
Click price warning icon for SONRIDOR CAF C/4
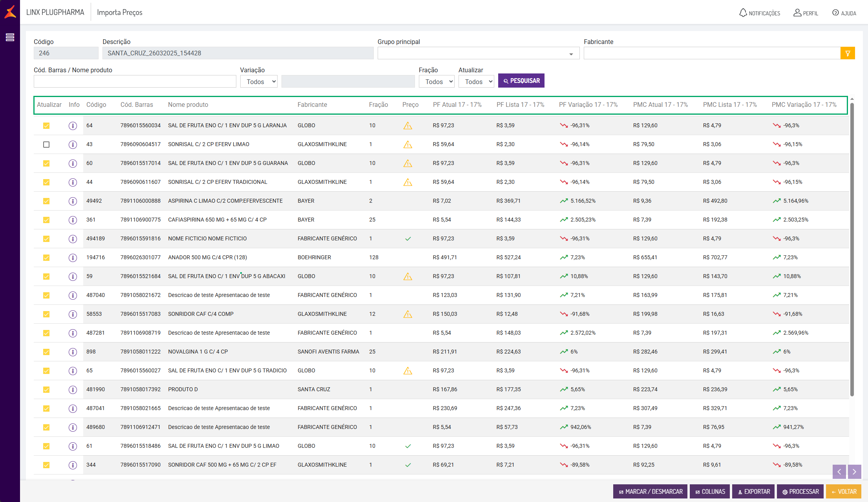408,314
